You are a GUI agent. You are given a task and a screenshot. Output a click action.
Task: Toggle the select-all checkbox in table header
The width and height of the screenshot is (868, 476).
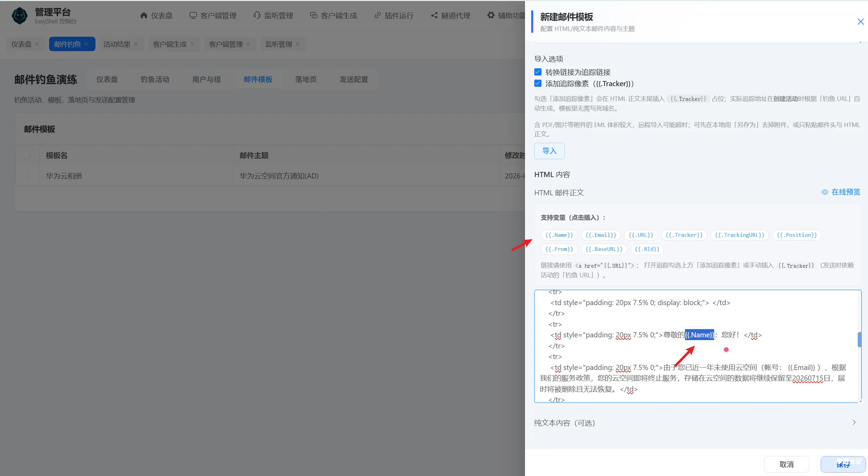pos(26,155)
